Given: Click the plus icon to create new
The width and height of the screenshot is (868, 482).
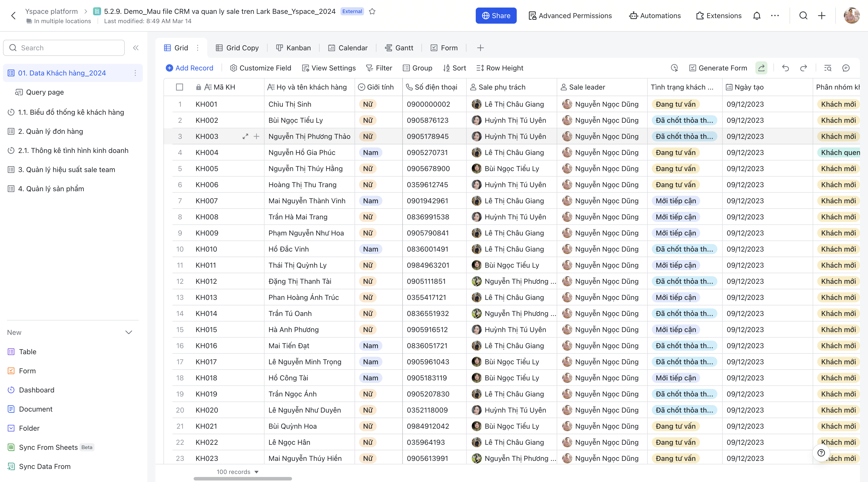Looking at the screenshot, I should click(822, 16).
